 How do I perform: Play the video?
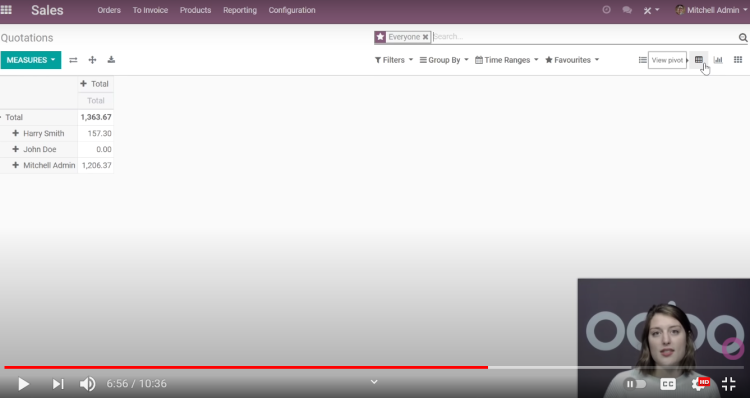click(x=23, y=384)
